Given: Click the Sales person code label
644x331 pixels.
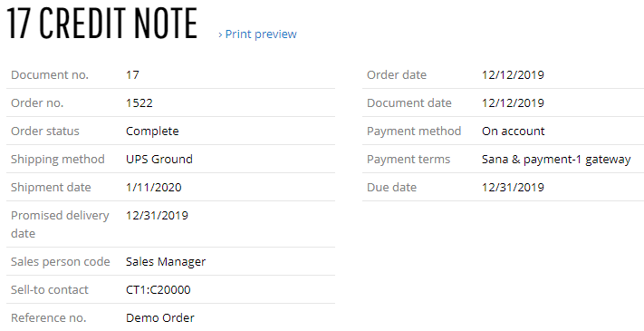Looking at the screenshot, I should pos(61,262).
